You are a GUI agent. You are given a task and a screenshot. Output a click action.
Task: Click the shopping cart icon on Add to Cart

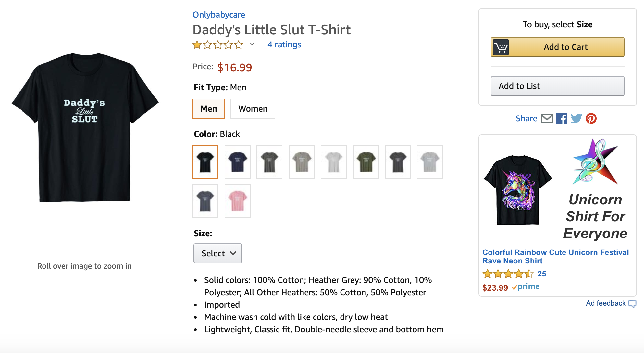(x=501, y=47)
